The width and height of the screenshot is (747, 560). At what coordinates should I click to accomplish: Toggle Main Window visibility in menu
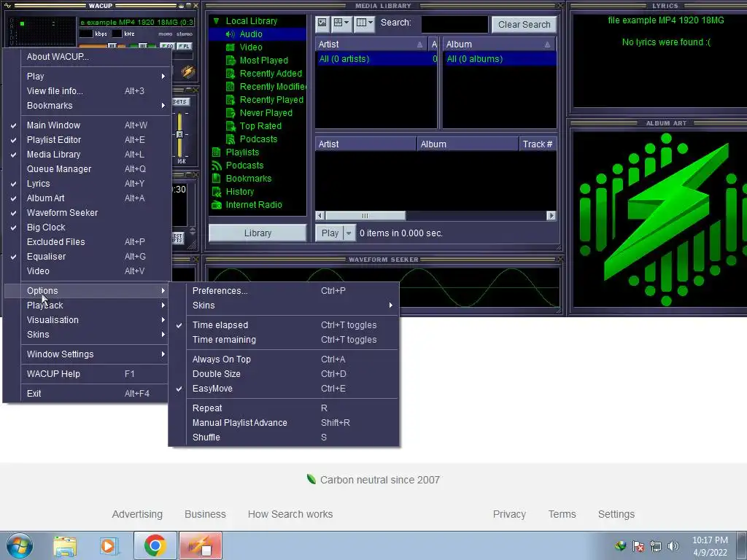pyautogui.click(x=87, y=125)
